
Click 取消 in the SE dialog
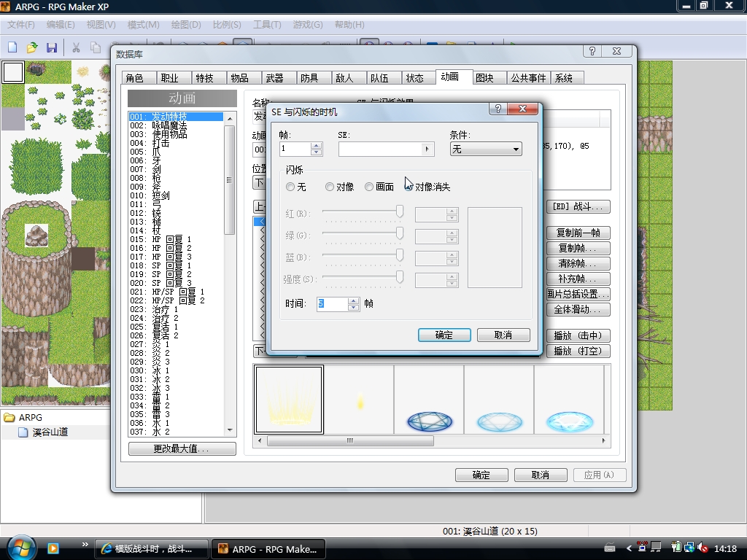[503, 335]
